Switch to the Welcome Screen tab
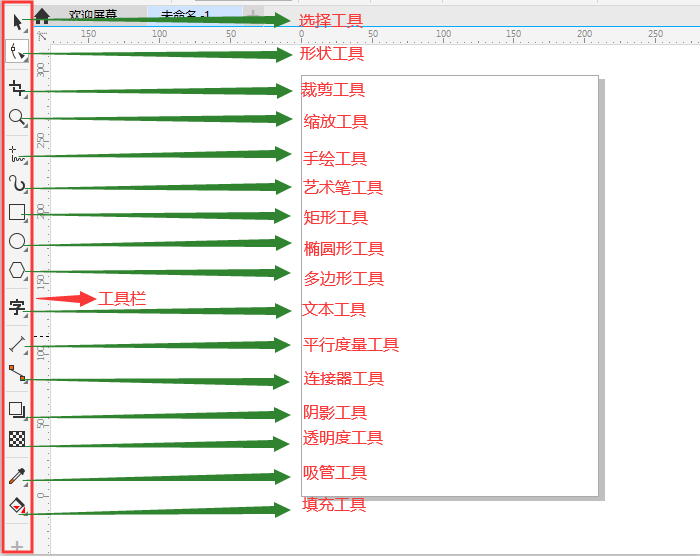Image resolution: width=700 pixels, height=556 pixels. (93, 15)
